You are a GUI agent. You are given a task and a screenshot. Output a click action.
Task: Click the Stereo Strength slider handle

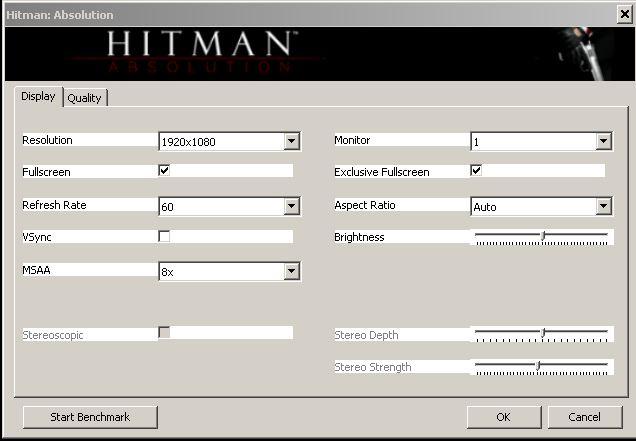538,366
